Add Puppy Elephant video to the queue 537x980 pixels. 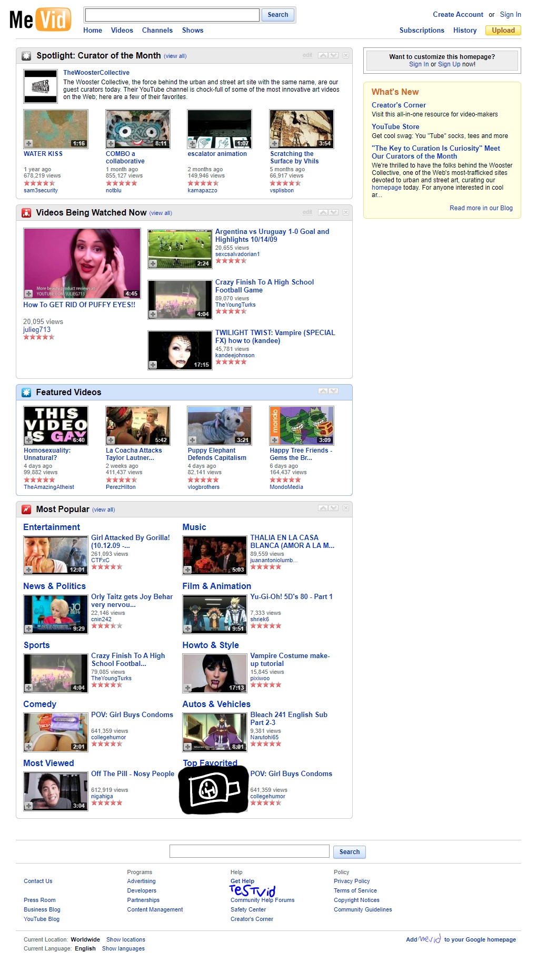click(193, 440)
